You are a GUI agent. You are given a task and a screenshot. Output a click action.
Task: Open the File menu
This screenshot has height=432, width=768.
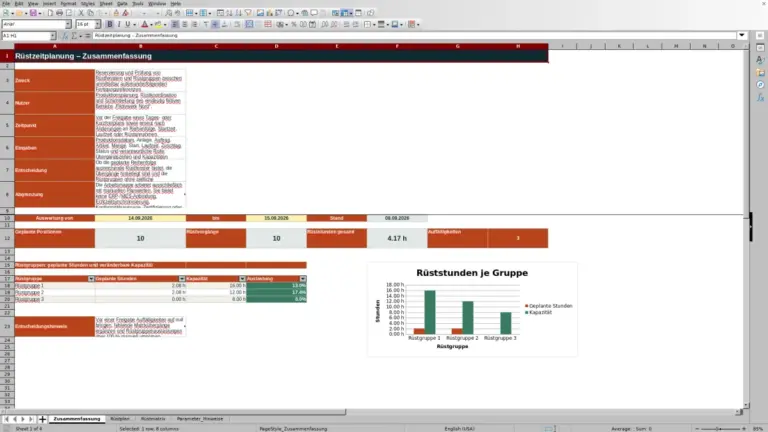[x=6, y=3]
